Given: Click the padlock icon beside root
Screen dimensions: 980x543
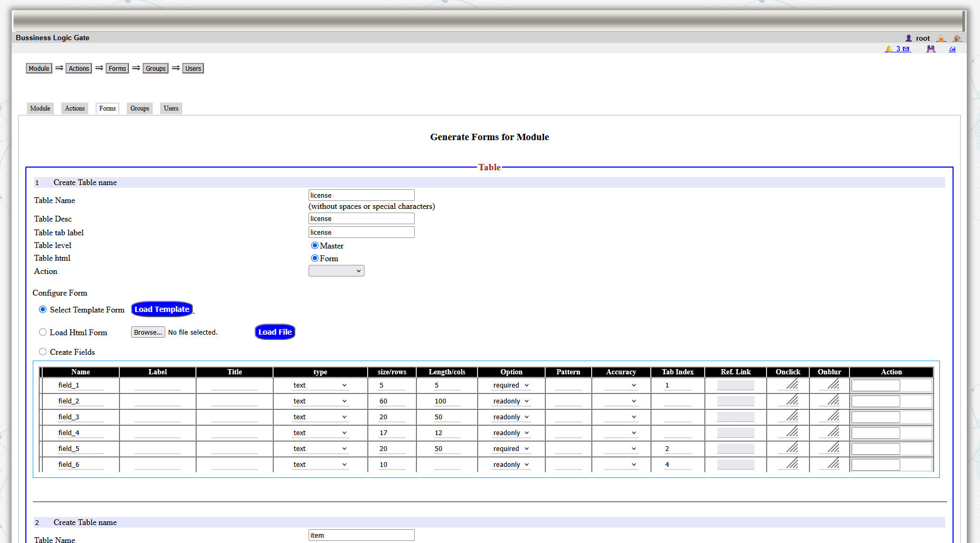Looking at the screenshot, I should tap(941, 38).
